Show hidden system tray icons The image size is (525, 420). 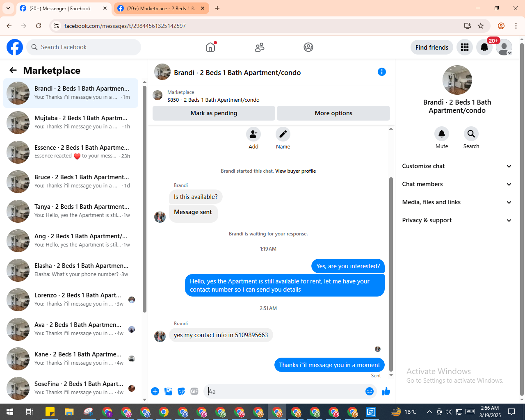429,412
